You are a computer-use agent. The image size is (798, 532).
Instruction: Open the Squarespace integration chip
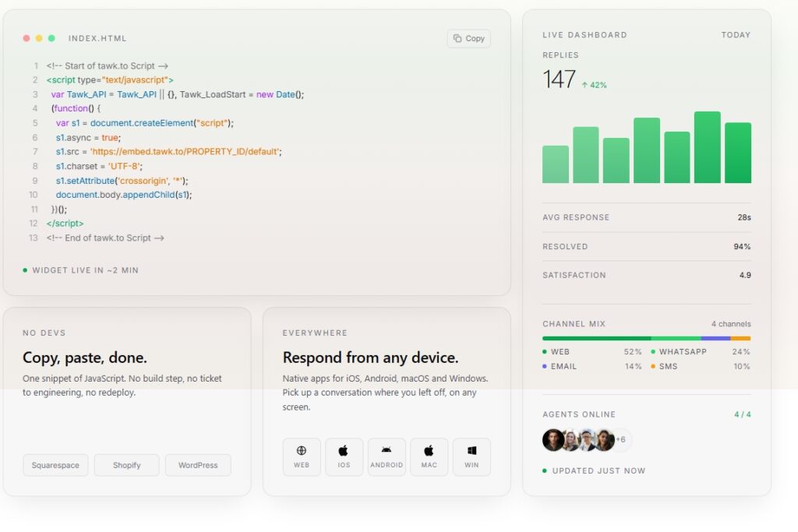pos(55,465)
